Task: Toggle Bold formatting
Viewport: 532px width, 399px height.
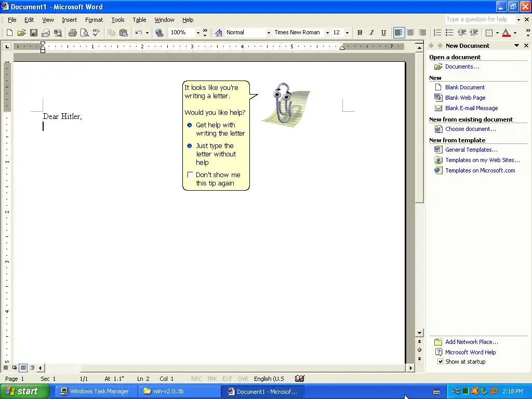Action: tap(360, 33)
